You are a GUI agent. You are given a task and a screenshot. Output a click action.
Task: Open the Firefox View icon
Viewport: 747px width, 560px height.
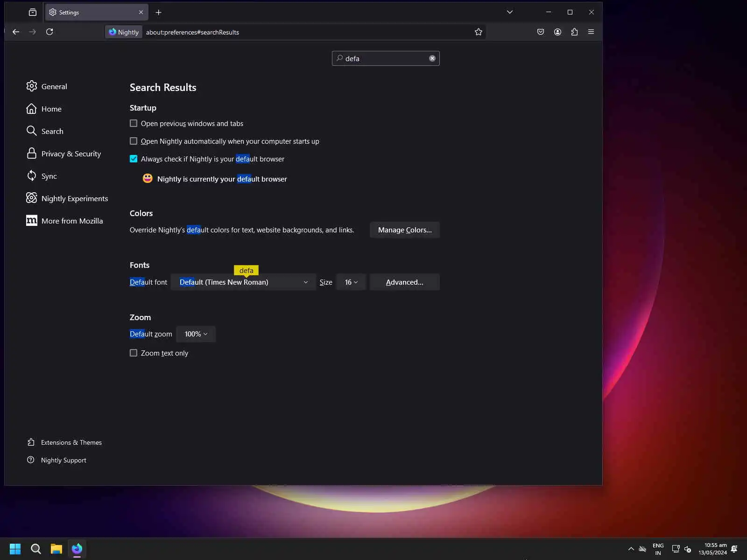pos(33,13)
